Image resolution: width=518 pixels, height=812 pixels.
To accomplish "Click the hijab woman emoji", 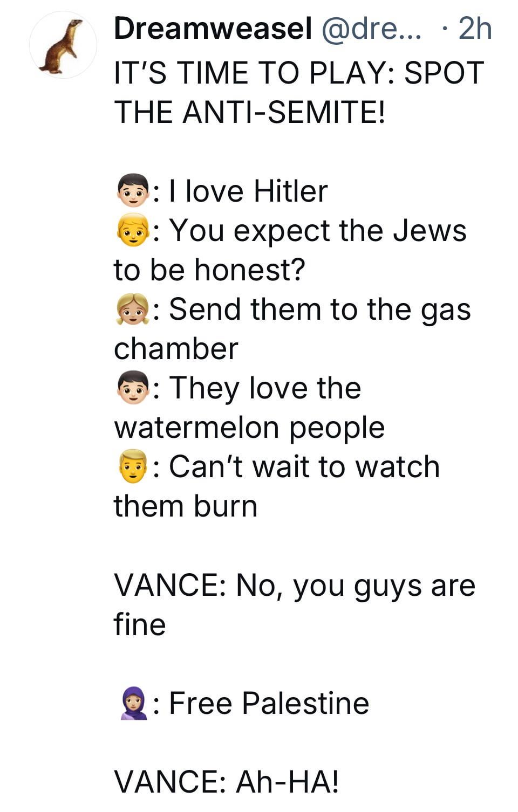I will coord(133,704).
